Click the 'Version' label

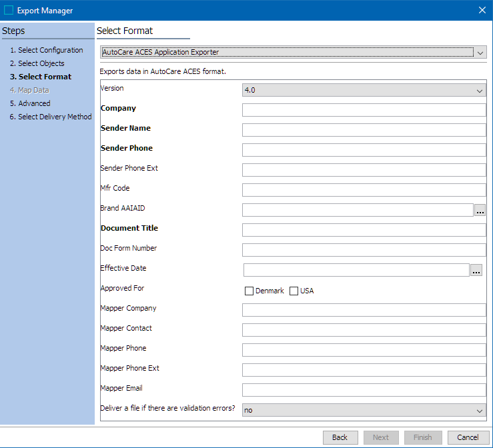click(112, 88)
